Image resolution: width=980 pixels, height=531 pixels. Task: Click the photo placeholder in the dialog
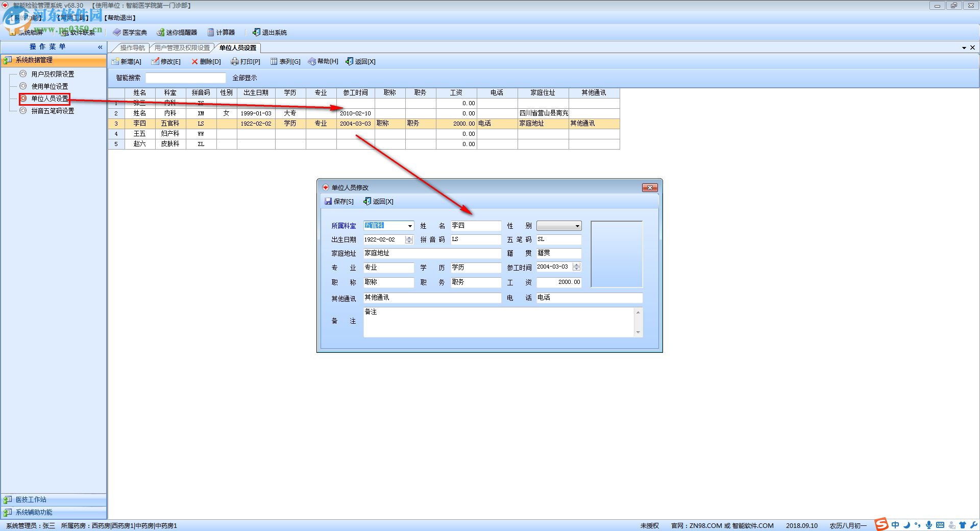617,254
